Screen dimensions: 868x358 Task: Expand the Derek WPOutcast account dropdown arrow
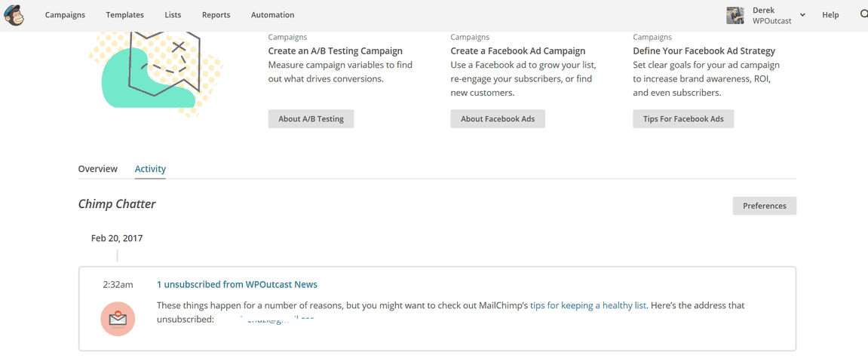pos(802,15)
